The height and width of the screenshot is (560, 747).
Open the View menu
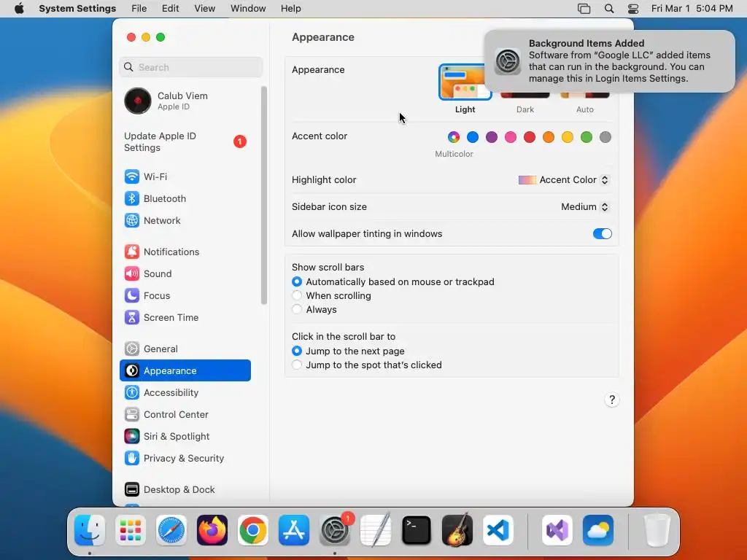coord(204,9)
